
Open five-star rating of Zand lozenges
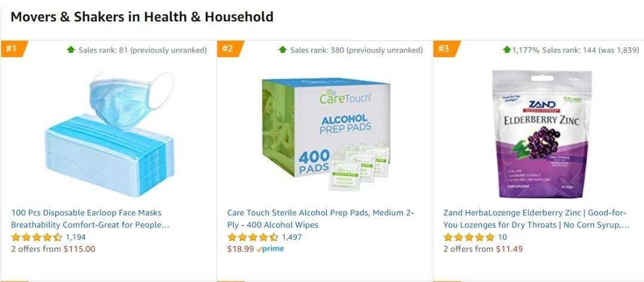coord(469,237)
